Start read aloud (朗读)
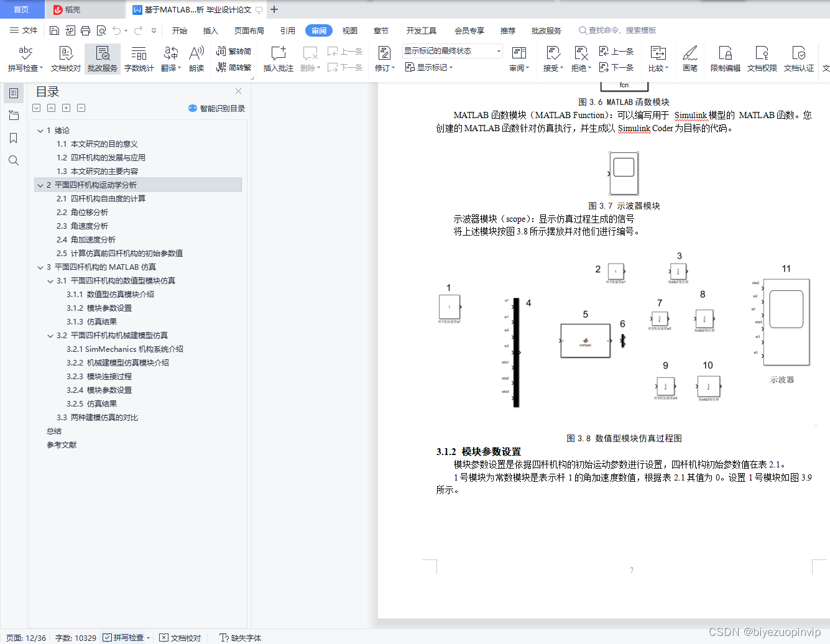 196,59
